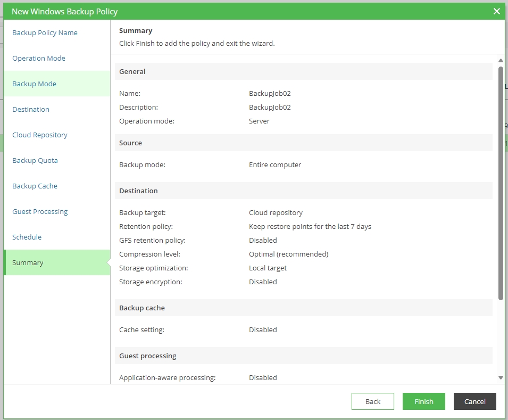Click the summary scrollbar up arrow
508x420 pixels.
point(501,61)
